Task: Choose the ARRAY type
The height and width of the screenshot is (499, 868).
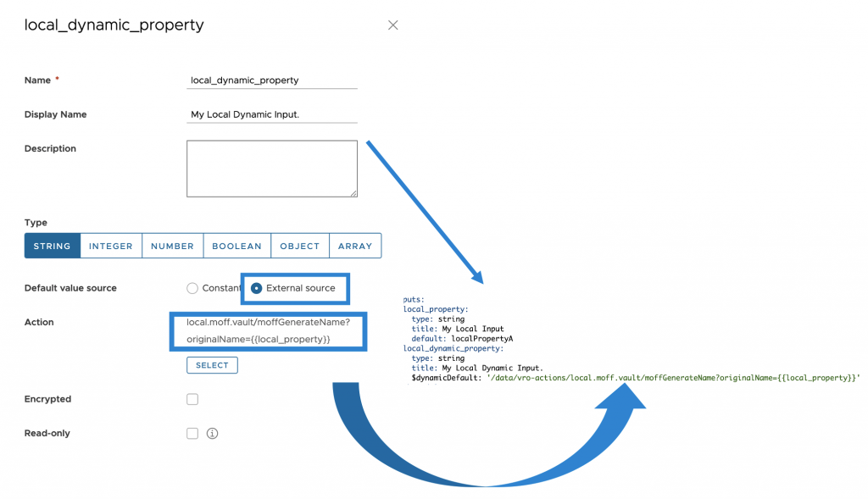Action: (x=355, y=246)
